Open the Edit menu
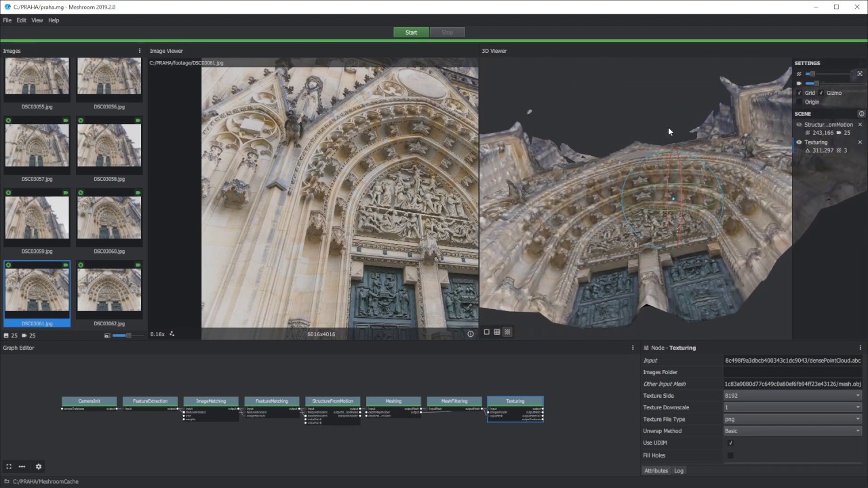 point(22,20)
